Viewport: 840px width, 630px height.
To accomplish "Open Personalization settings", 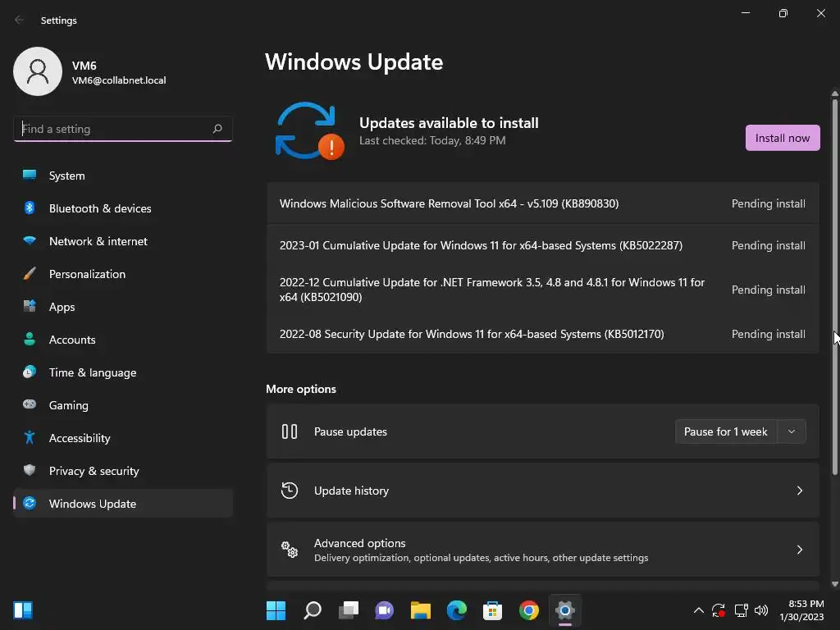I will (123, 274).
